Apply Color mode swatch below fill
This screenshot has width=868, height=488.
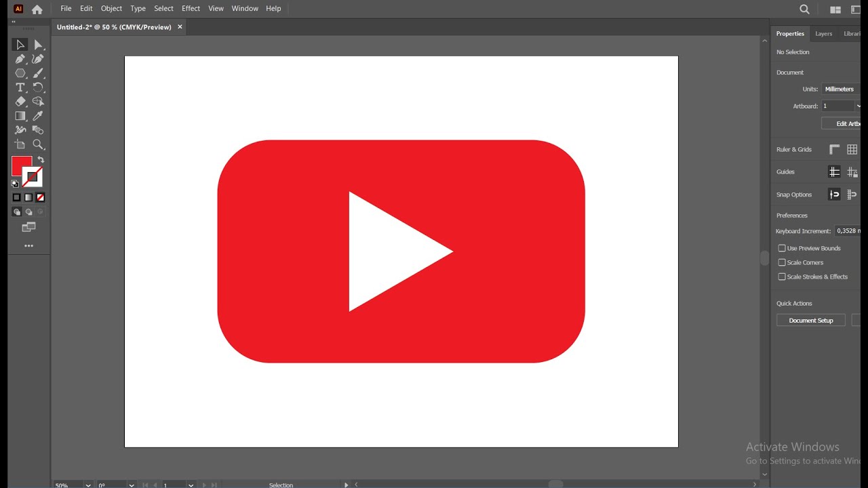pyautogui.click(x=16, y=197)
